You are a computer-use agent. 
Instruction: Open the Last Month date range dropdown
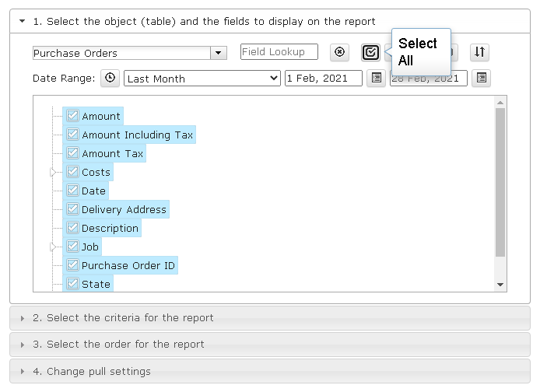202,79
